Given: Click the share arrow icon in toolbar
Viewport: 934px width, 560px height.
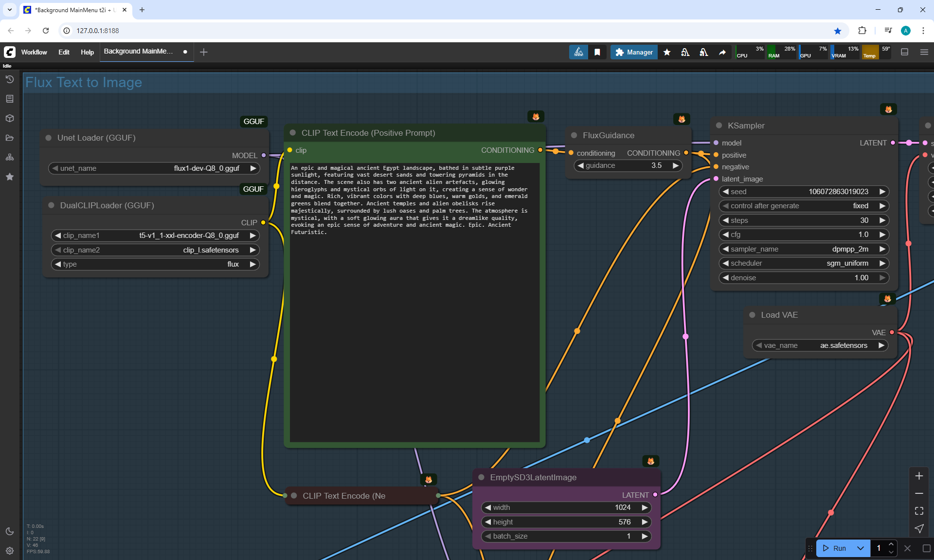Looking at the screenshot, I should (x=722, y=52).
